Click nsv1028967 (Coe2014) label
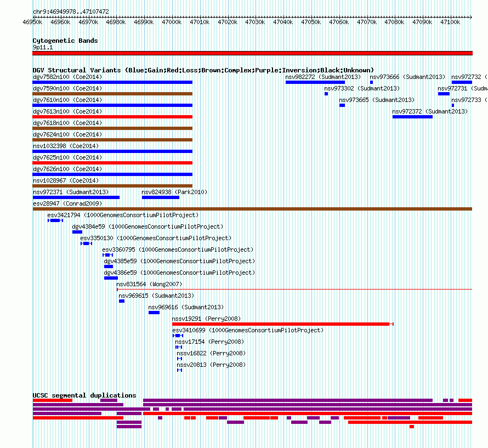488x448 pixels. tap(66, 180)
